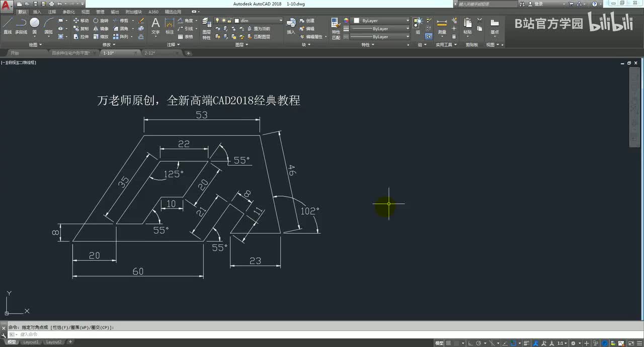This screenshot has width=644, height=347.
Task: Click the 角度 (Angular dimension) tool
Action: click(185, 21)
